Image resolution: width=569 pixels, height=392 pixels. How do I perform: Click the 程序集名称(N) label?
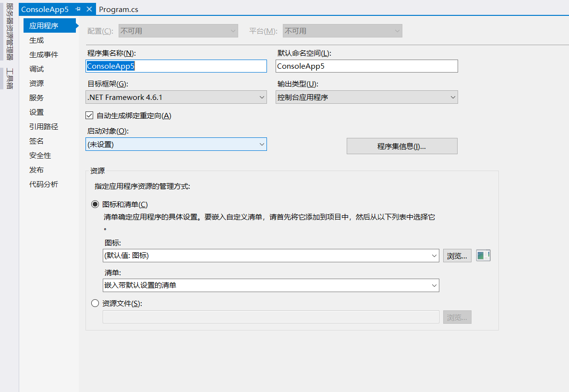pos(111,53)
